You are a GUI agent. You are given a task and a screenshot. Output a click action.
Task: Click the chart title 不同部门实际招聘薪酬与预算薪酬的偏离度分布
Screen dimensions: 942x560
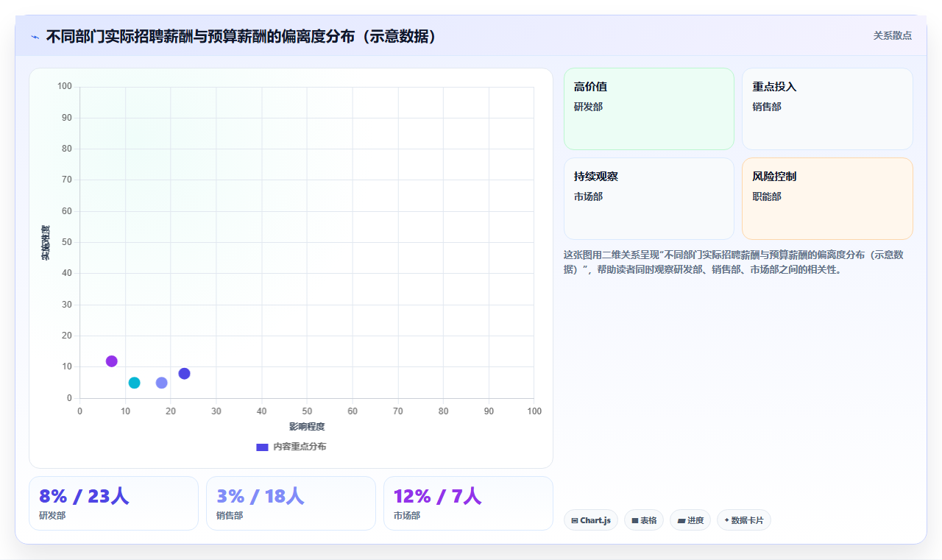(241, 37)
